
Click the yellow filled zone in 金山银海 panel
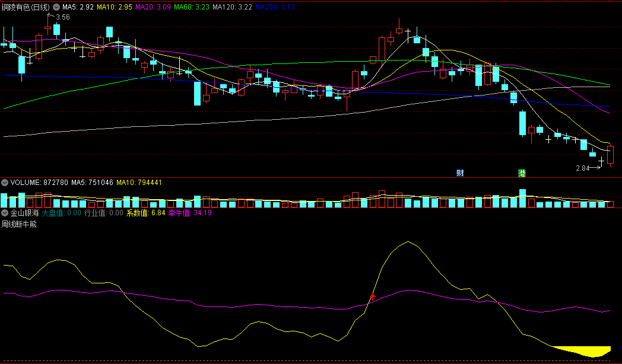[x=587, y=351]
